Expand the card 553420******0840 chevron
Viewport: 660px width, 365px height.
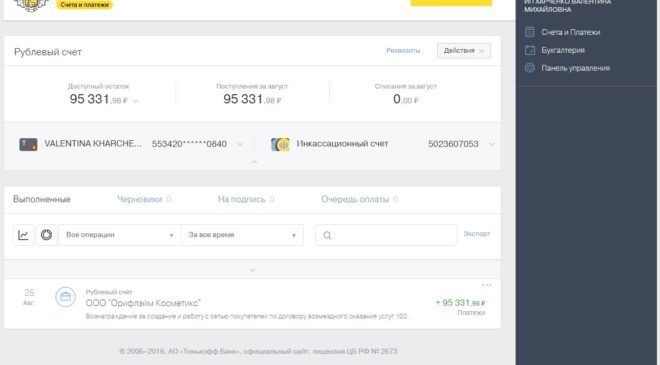tap(240, 144)
